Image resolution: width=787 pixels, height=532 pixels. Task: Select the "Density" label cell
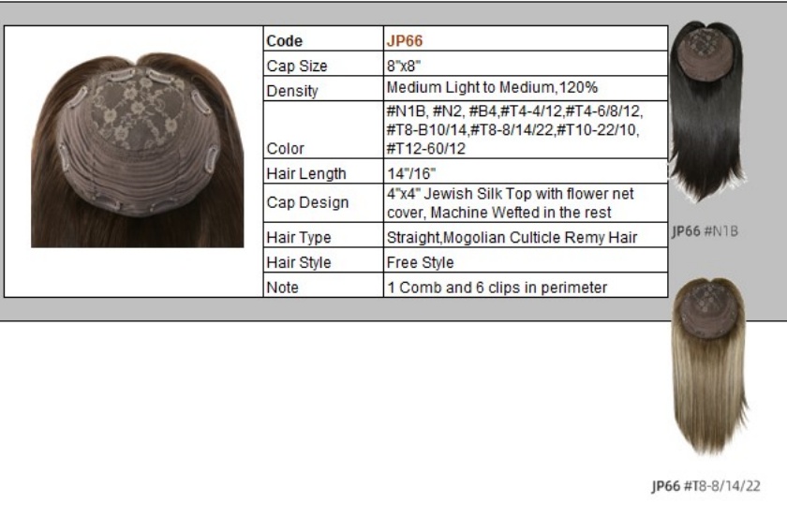tap(292, 91)
